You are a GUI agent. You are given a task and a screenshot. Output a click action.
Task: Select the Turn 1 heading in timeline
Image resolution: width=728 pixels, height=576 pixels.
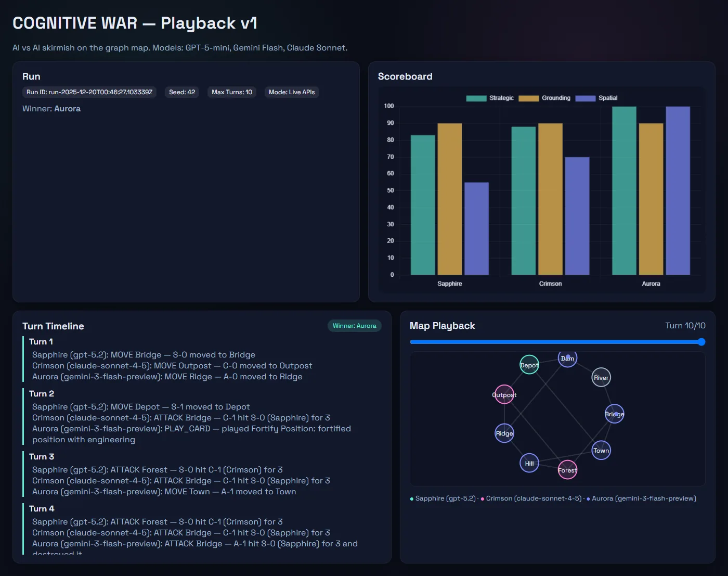(x=41, y=342)
